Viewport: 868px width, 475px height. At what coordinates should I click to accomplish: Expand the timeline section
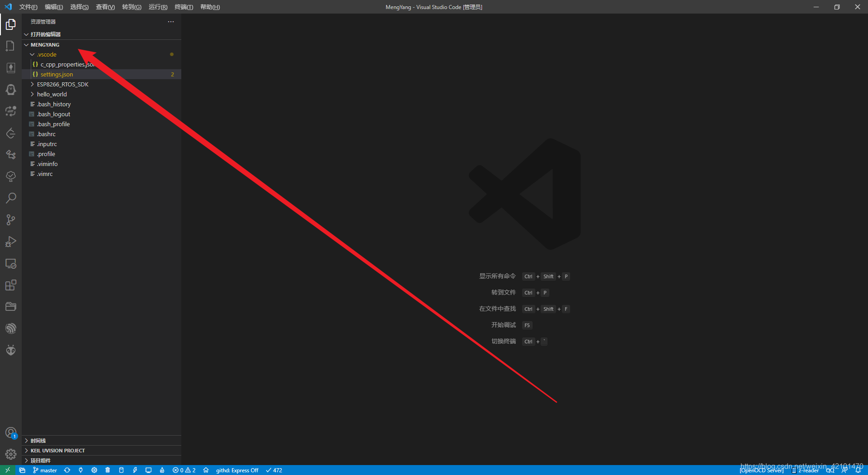pos(101,441)
